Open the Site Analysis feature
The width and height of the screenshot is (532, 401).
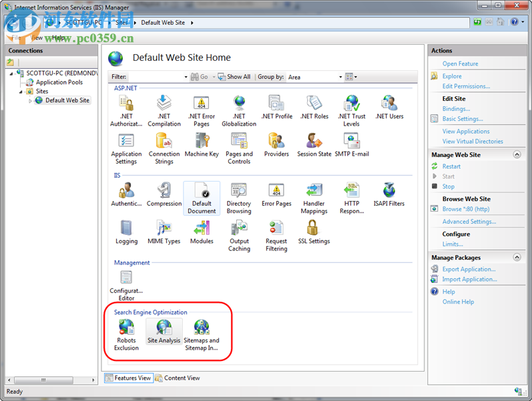click(164, 331)
